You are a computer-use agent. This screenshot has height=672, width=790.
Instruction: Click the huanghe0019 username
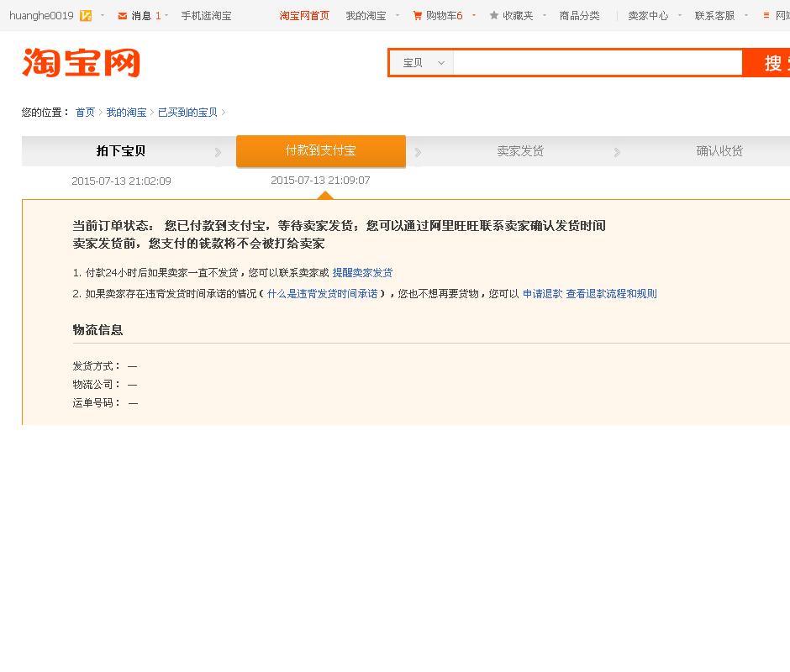pyautogui.click(x=41, y=16)
